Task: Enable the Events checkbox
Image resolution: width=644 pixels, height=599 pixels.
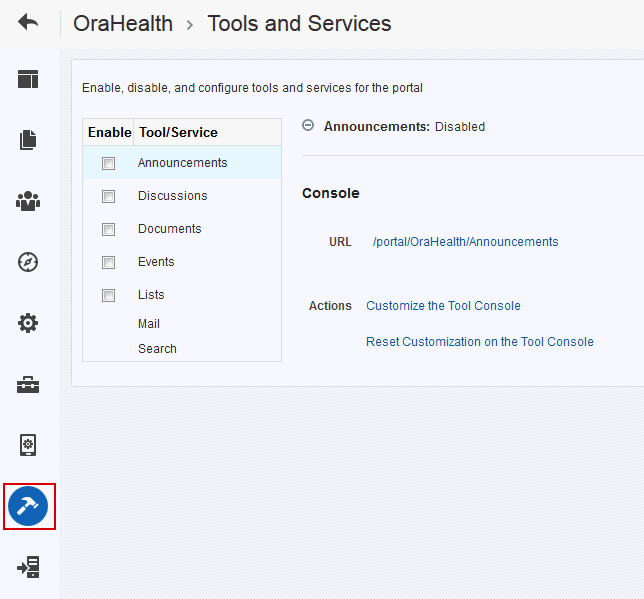Action: pos(108,262)
